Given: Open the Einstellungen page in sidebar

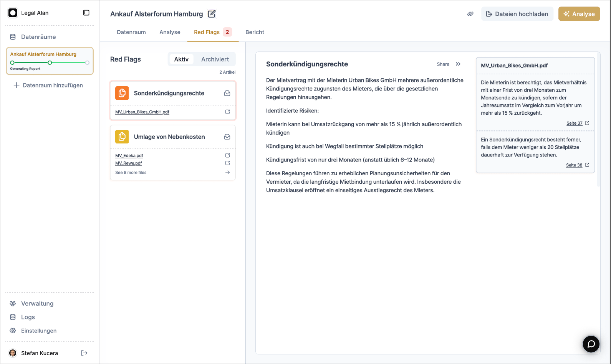Looking at the screenshot, I should [x=38, y=331].
